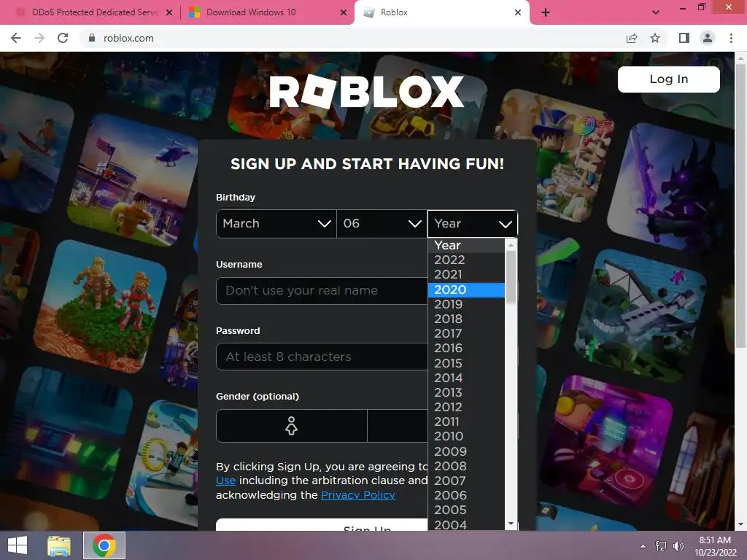Choose the placeholder Year option
Viewport: 747px width, 560px height.
click(x=466, y=245)
